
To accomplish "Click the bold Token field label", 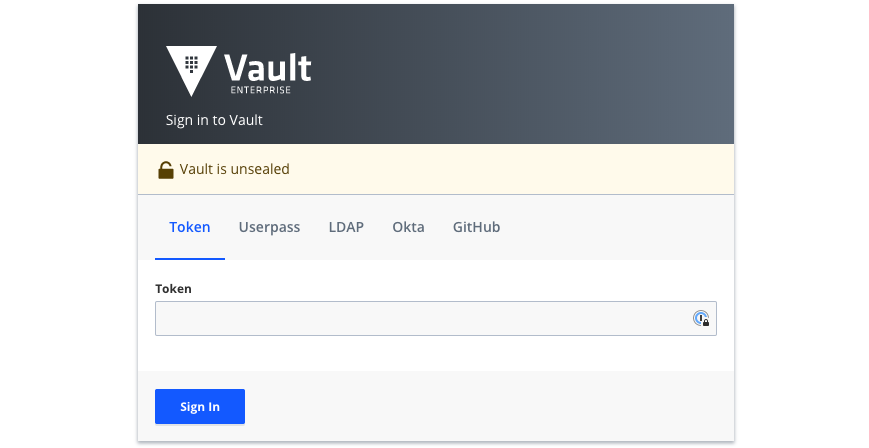I will tap(174, 288).
